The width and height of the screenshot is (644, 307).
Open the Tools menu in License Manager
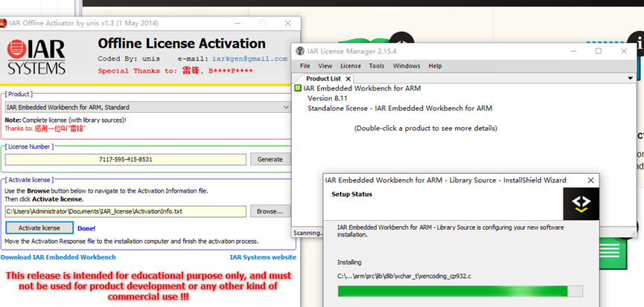pos(377,66)
